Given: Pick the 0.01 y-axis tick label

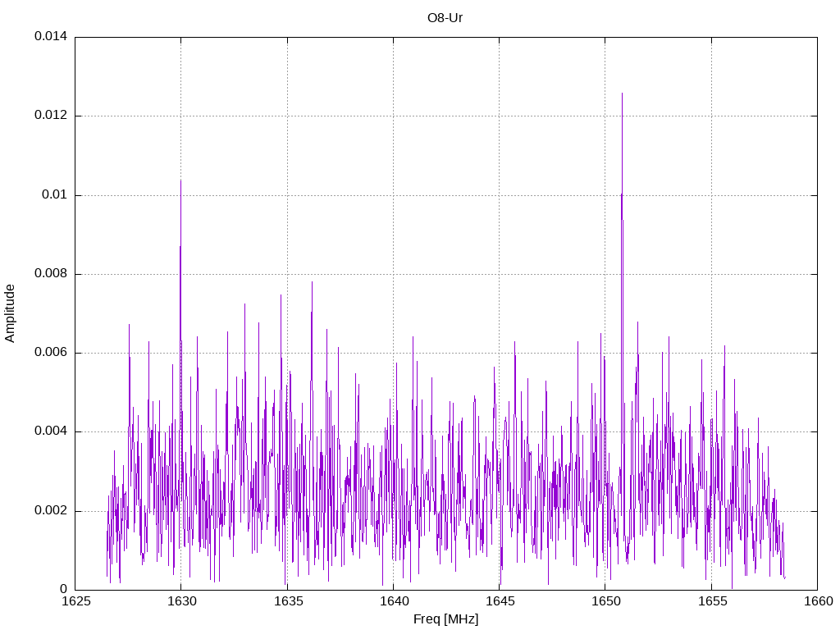Looking at the screenshot, I should point(54,195).
